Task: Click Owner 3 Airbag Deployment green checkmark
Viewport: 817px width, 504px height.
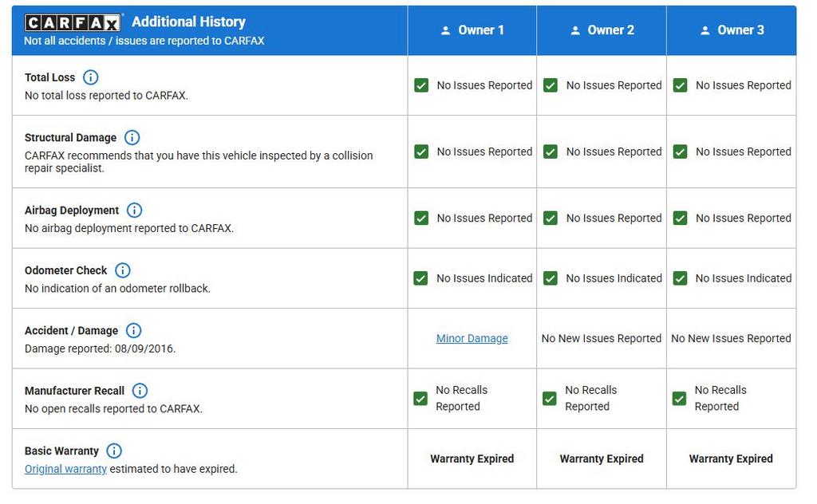Action: tap(680, 218)
